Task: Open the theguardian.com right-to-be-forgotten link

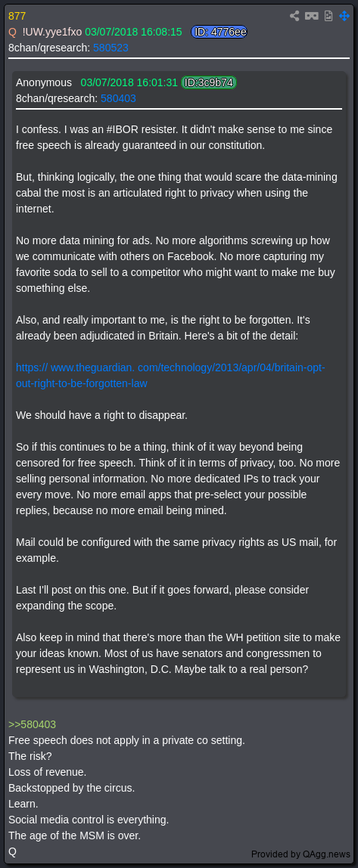Action: coord(170,375)
